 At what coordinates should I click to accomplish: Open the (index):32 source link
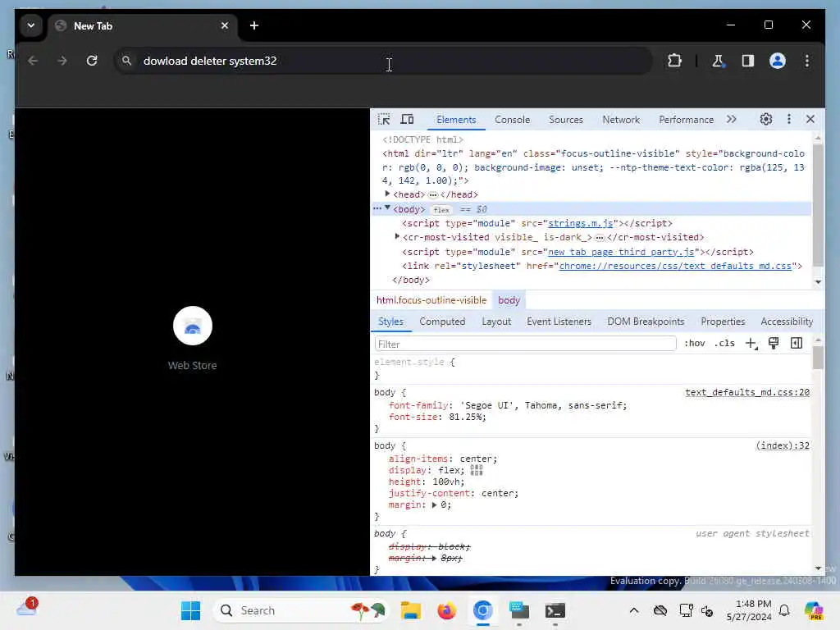pyautogui.click(x=782, y=445)
